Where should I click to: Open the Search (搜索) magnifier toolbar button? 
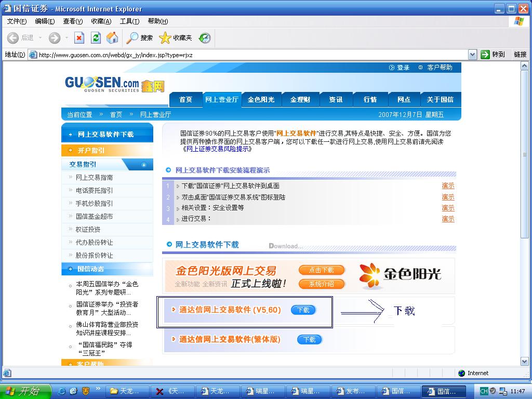[x=139, y=37]
